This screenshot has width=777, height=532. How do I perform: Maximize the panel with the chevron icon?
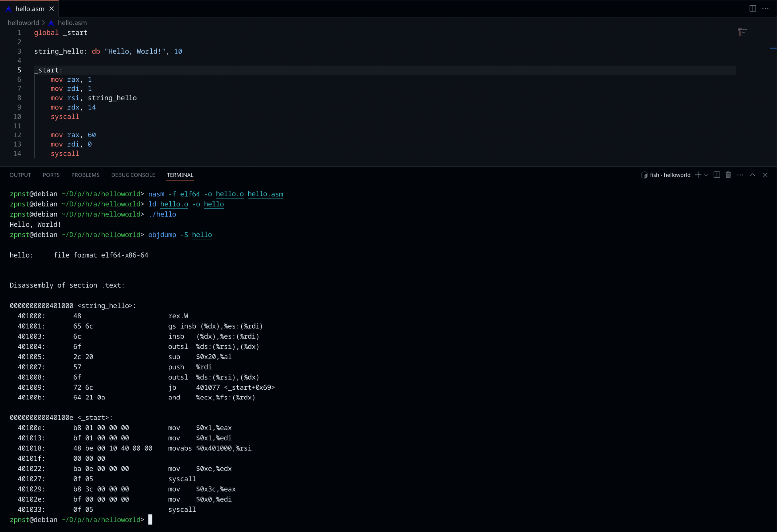[752, 175]
